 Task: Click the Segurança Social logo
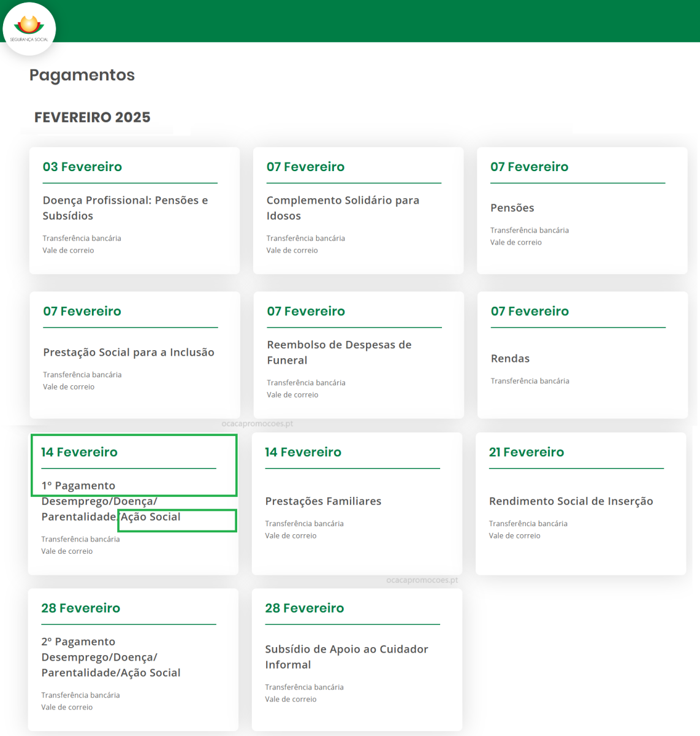[29, 29]
